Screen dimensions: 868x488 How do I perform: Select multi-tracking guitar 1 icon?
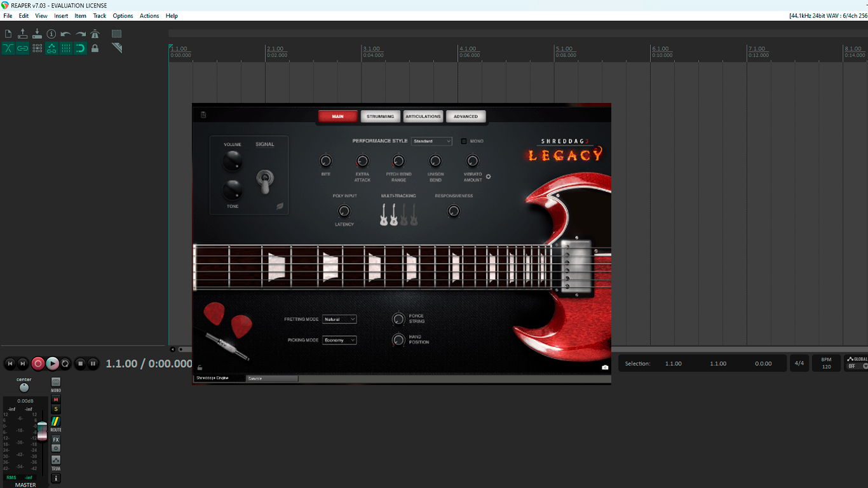click(x=384, y=215)
